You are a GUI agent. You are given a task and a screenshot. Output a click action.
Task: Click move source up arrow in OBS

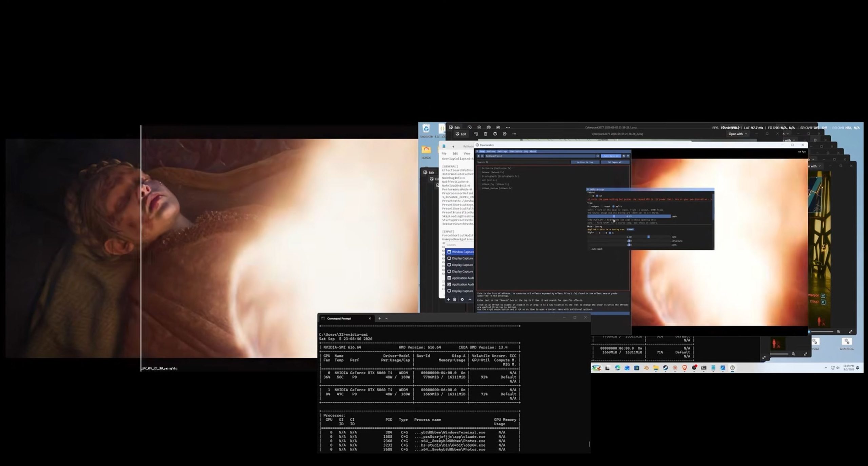pyautogui.click(x=470, y=299)
